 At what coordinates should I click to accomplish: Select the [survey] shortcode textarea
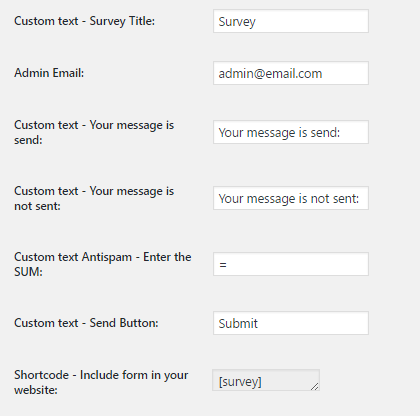point(266,380)
